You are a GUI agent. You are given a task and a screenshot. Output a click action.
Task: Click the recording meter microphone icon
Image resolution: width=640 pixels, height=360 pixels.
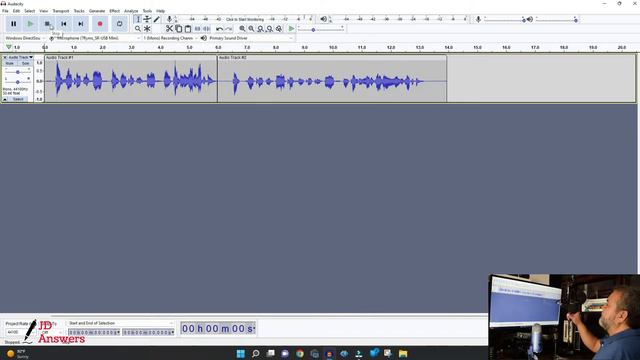click(x=169, y=19)
